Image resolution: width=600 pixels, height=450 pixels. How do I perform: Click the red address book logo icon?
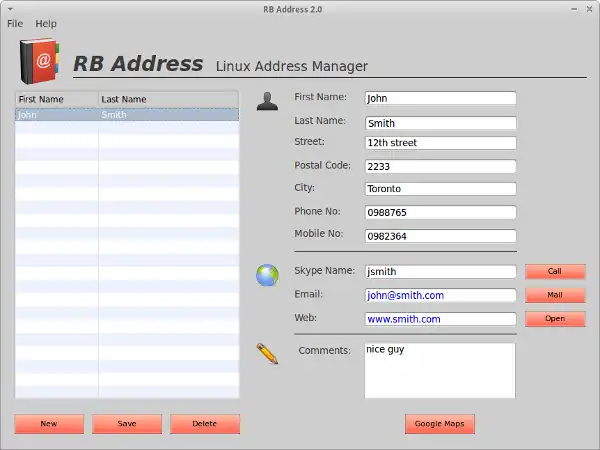[x=40, y=60]
